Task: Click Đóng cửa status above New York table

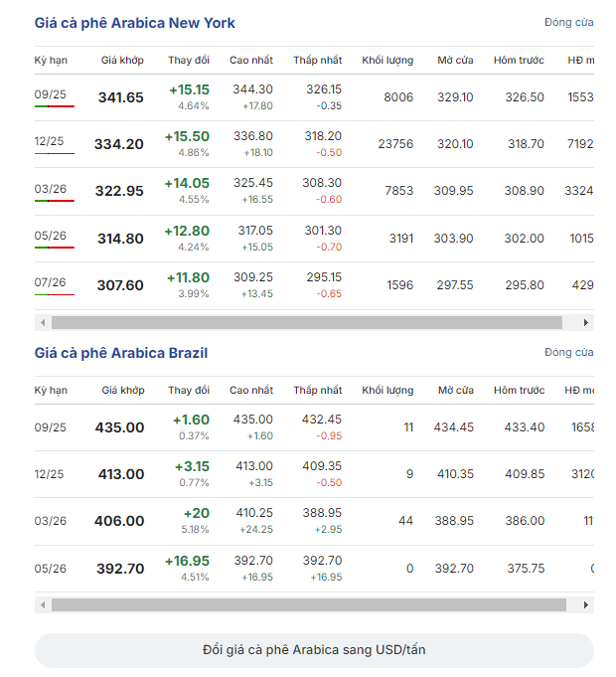Action: click(x=569, y=23)
